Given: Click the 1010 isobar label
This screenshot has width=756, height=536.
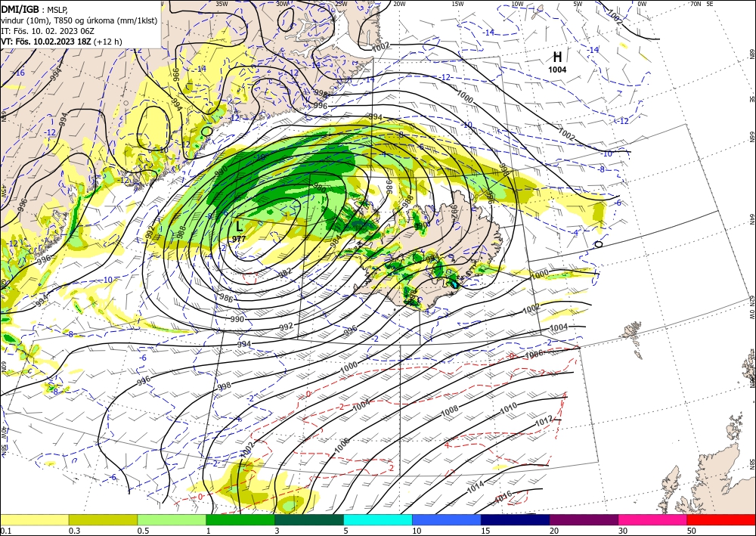Looking at the screenshot, I should coord(508,407).
